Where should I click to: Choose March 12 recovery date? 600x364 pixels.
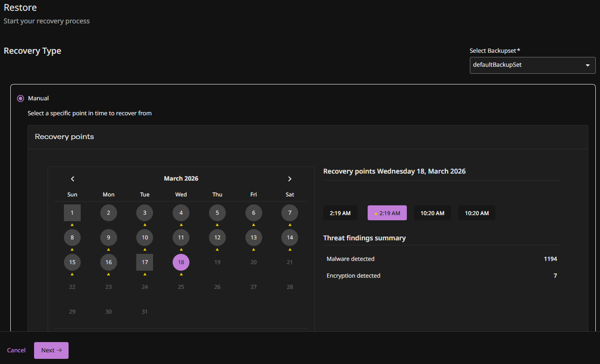[x=217, y=238]
